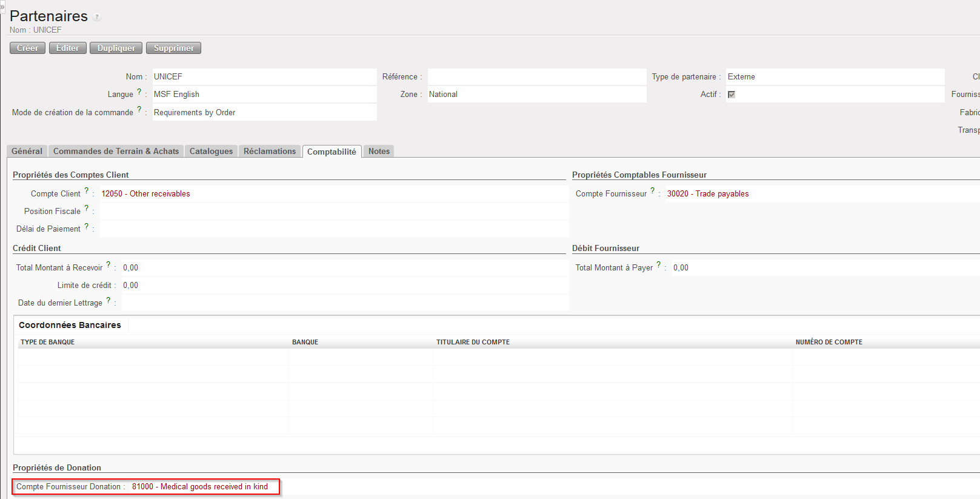Click help mark beside Compte Fournisseur label
The height and width of the screenshot is (499, 980).
click(x=653, y=191)
